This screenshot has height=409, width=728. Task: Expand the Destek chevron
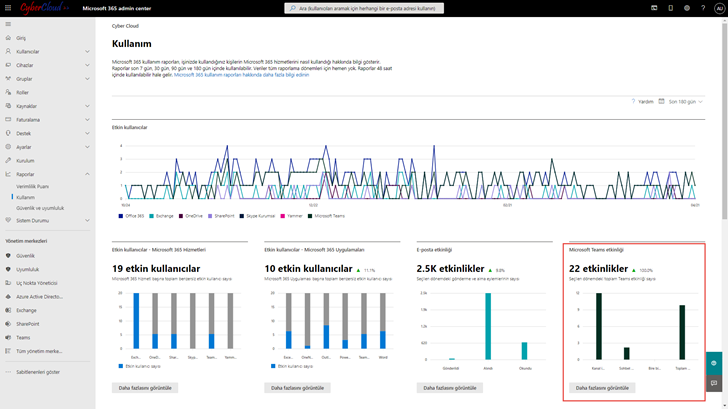tap(87, 133)
